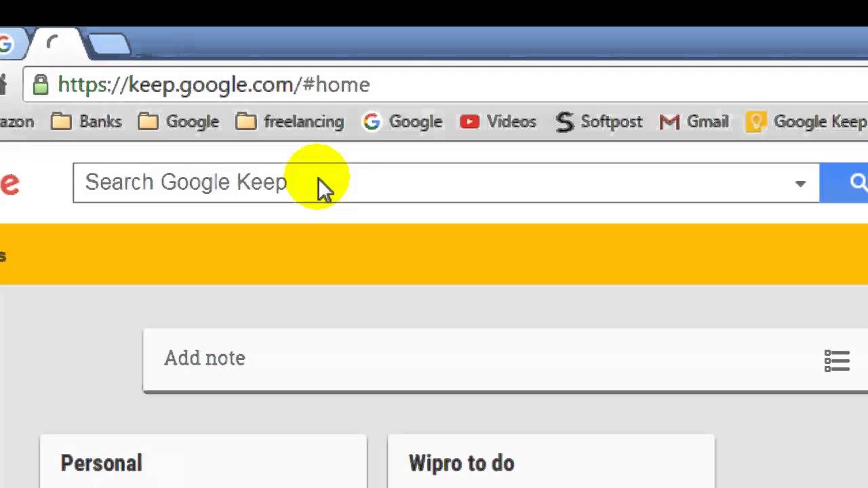Open the Videos YouTube bookmark

[498, 122]
